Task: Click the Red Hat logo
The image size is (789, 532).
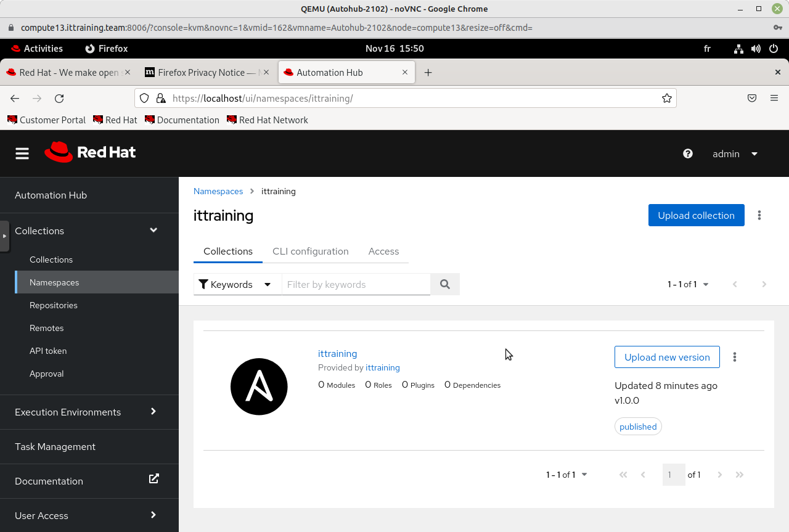Action: [x=90, y=152]
